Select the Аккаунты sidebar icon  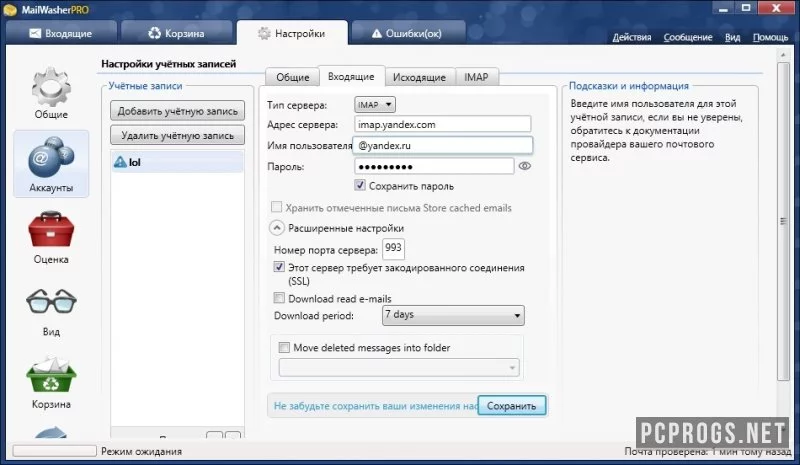[x=51, y=164]
